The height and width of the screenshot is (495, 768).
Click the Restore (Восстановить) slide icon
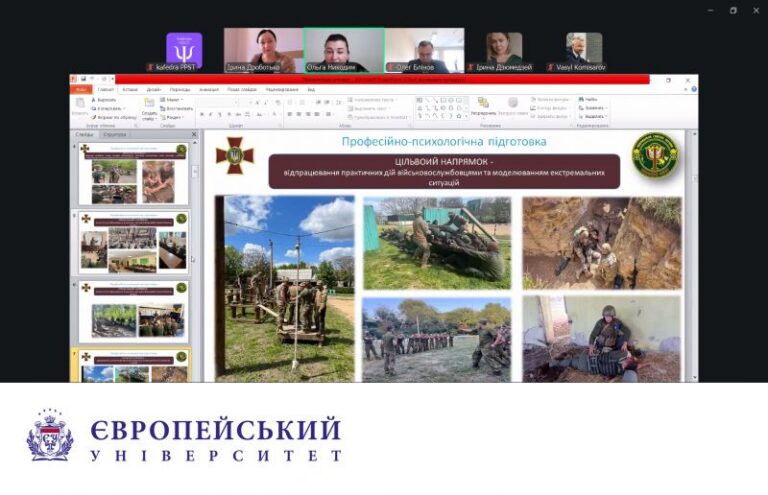[x=163, y=109]
